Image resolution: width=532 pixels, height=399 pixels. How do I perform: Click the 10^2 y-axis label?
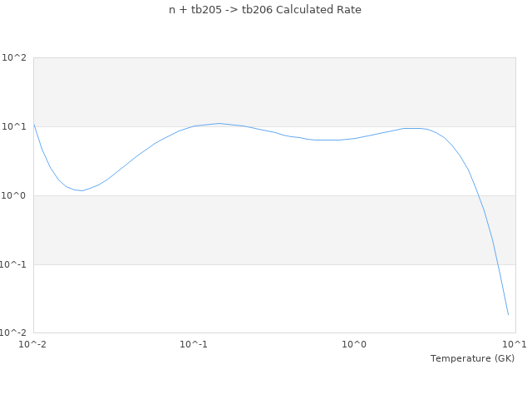(15, 58)
